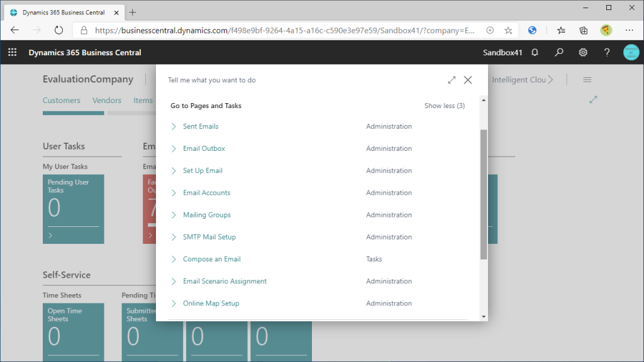644x362 pixels.
Task: Expand the Email Accounts chevron
Action: [x=174, y=193]
